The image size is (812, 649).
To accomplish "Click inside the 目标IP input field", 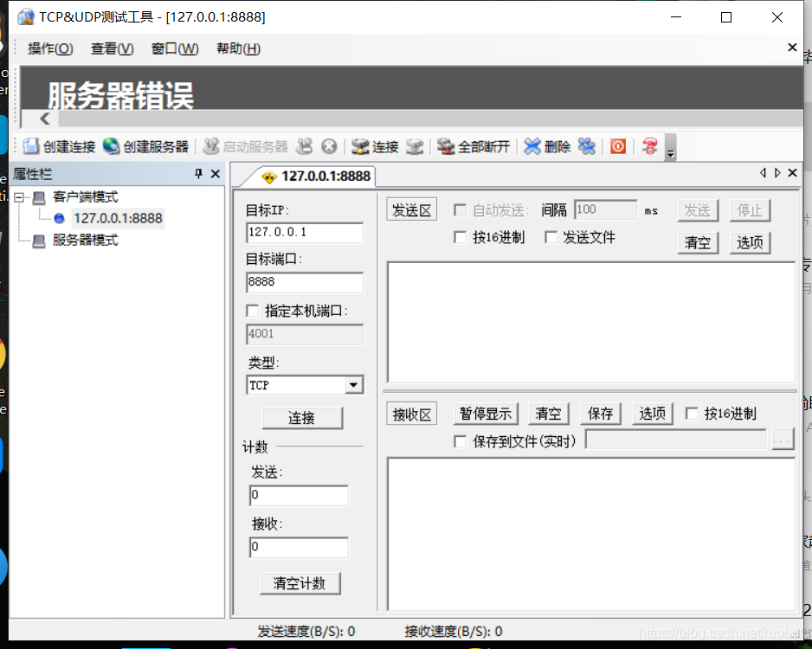I will point(304,233).
